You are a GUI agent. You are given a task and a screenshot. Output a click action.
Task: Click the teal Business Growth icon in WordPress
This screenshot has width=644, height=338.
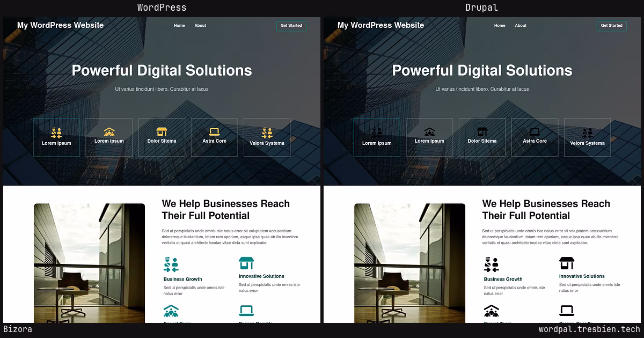(x=171, y=264)
